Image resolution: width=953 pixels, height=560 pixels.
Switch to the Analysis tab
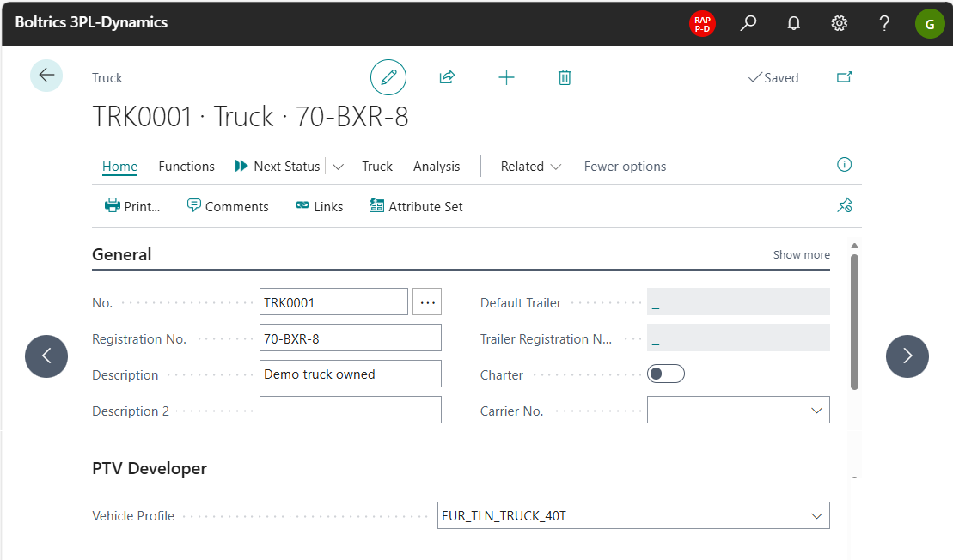pos(436,166)
